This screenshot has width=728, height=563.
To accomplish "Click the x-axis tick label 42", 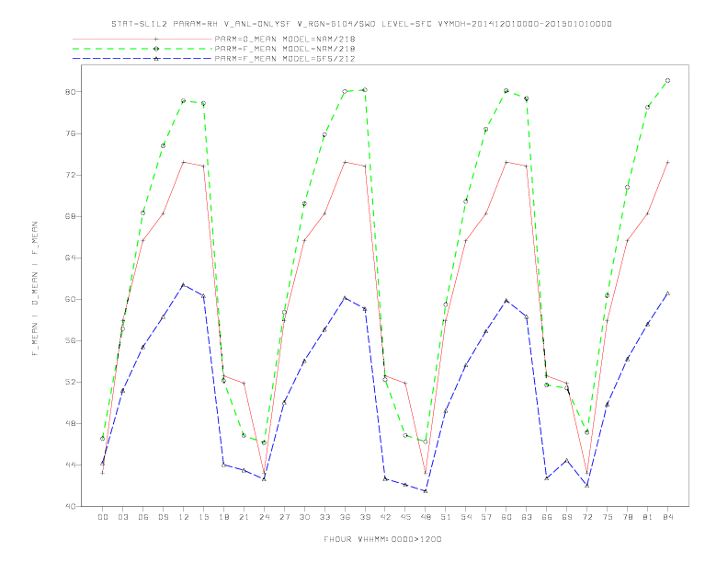I will click(385, 517).
